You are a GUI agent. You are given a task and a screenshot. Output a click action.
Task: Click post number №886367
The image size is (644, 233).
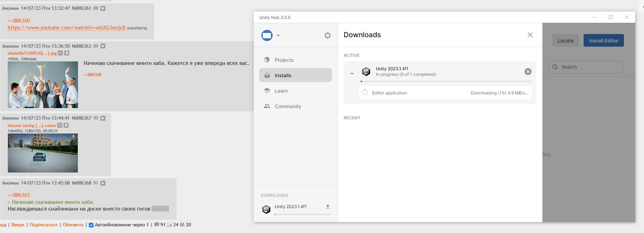tap(82, 118)
